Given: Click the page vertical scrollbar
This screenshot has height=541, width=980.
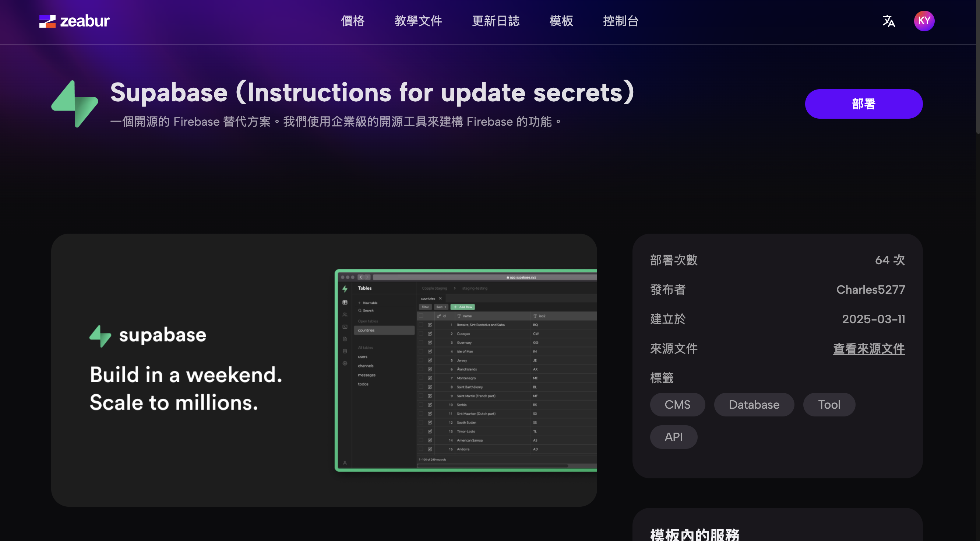Looking at the screenshot, I should point(977,67).
